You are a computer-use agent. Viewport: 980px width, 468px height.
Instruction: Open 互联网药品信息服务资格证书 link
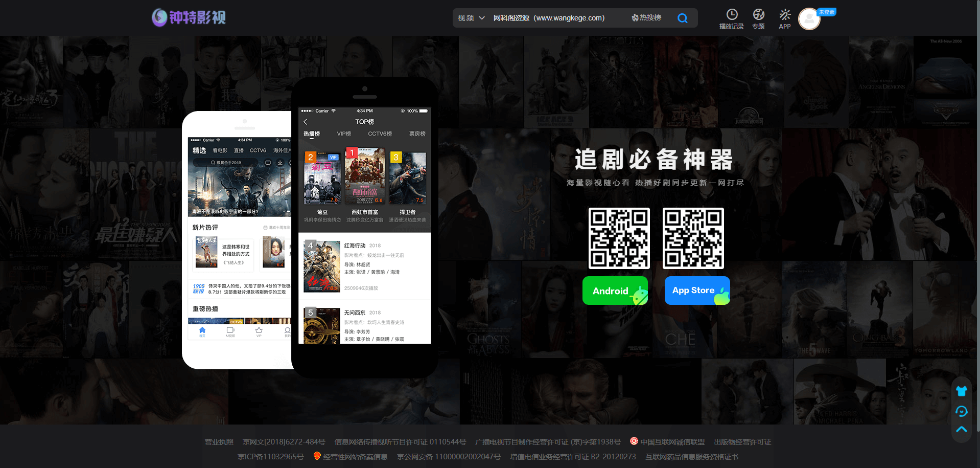pyautogui.click(x=692, y=457)
